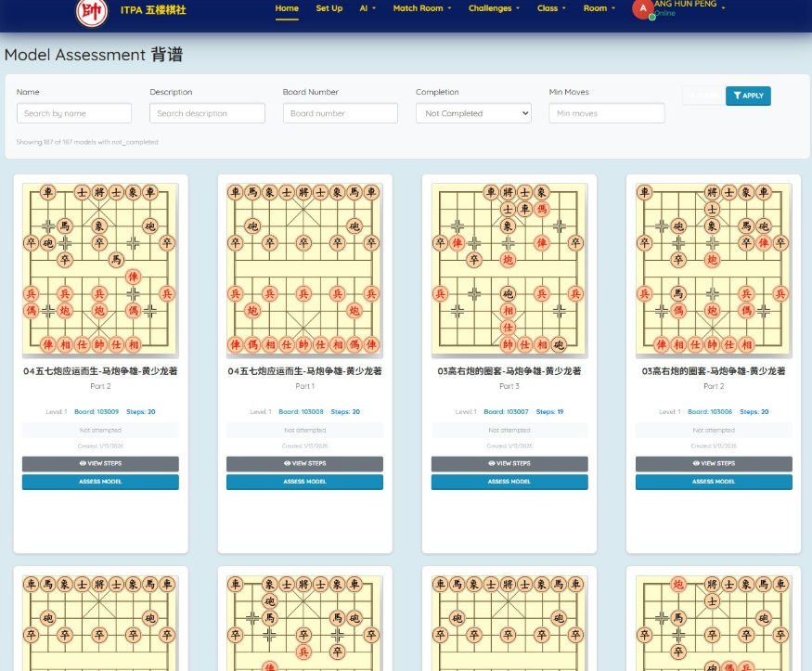The height and width of the screenshot is (671, 812).
Task: Apply the filters with the funnel button
Action: (x=748, y=96)
